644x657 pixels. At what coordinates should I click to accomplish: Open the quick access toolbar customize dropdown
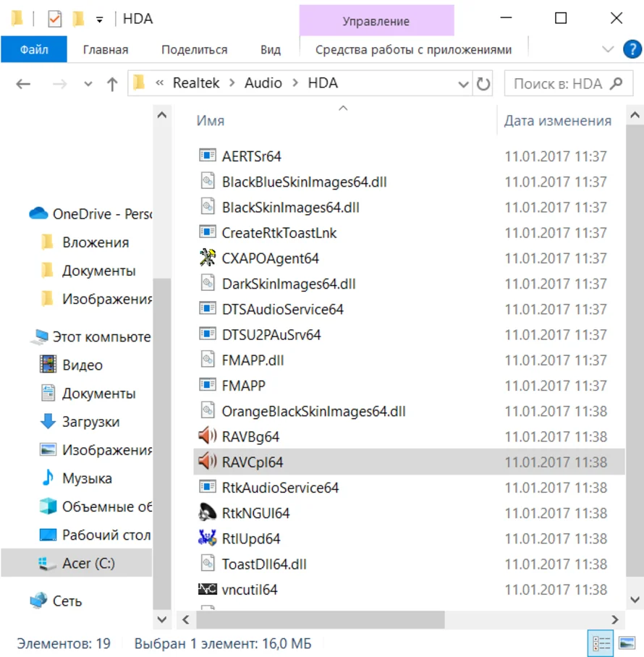click(99, 20)
